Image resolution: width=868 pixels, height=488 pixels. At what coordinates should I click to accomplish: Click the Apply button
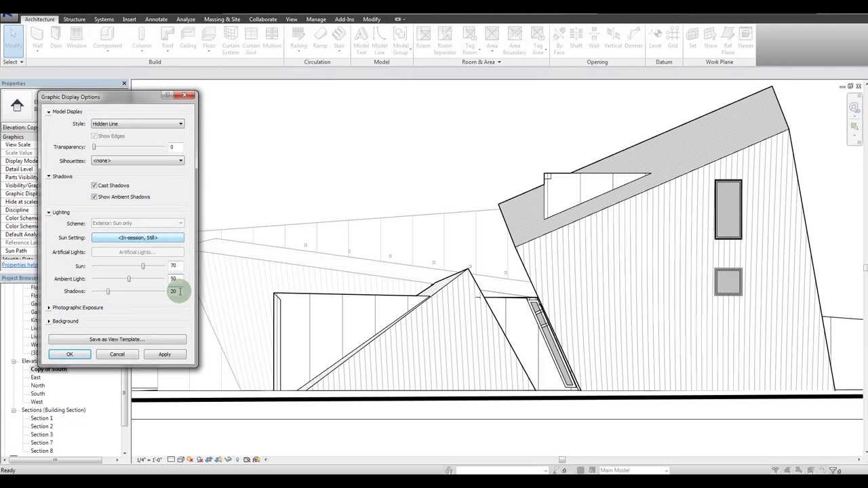[x=165, y=354]
